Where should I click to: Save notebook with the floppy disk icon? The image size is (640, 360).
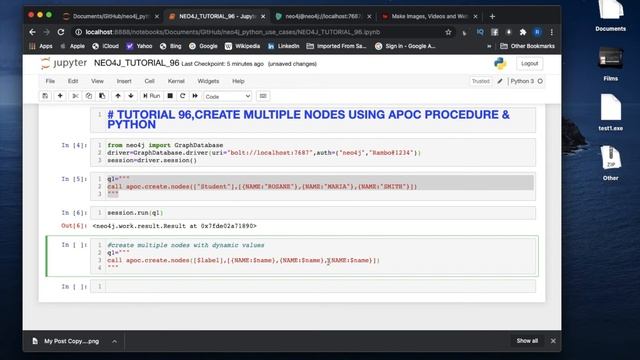45,96
